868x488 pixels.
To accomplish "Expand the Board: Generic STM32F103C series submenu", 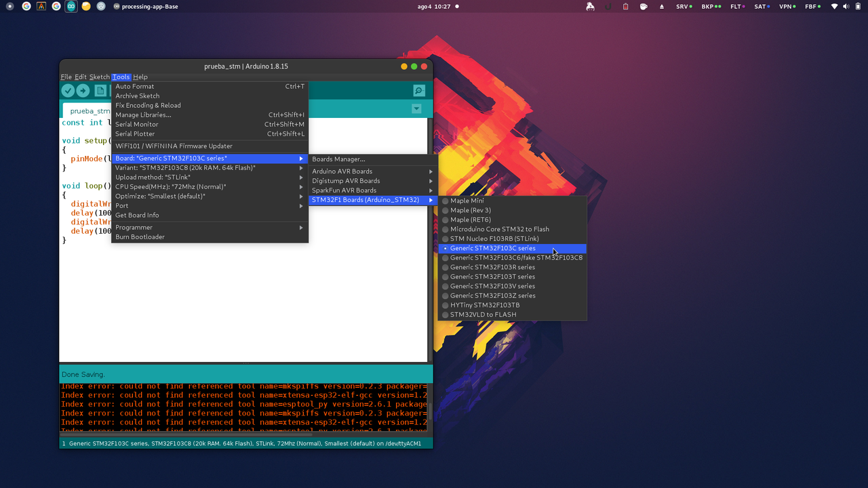I will tap(210, 159).
